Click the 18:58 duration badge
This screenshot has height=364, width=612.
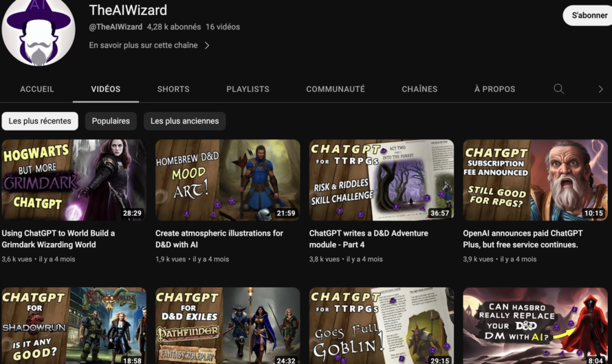[x=132, y=361]
